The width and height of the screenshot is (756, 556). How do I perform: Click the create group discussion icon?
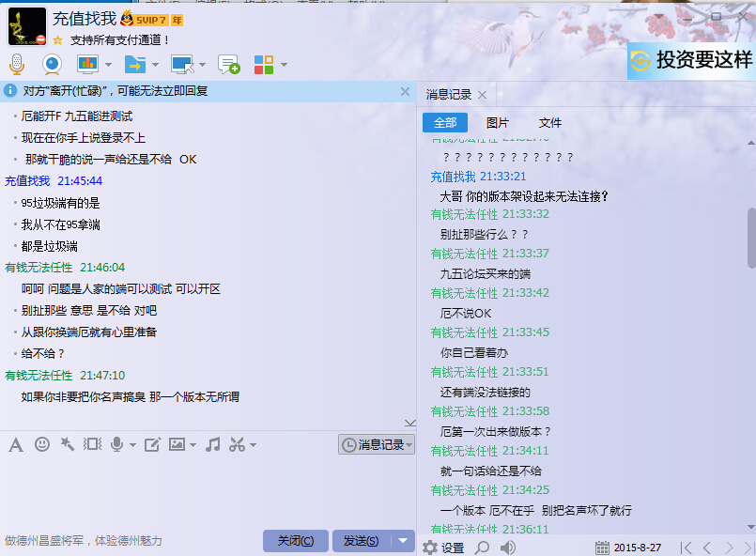point(228,64)
